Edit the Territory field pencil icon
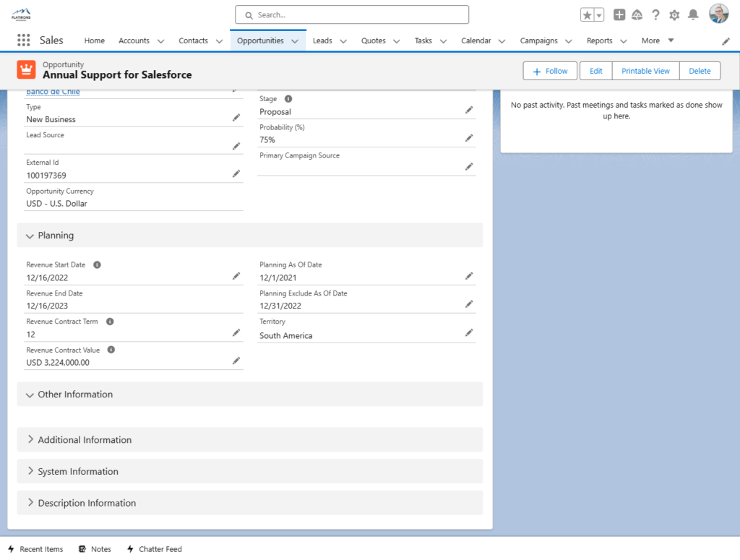The width and height of the screenshot is (740, 560). click(x=468, y=332)
